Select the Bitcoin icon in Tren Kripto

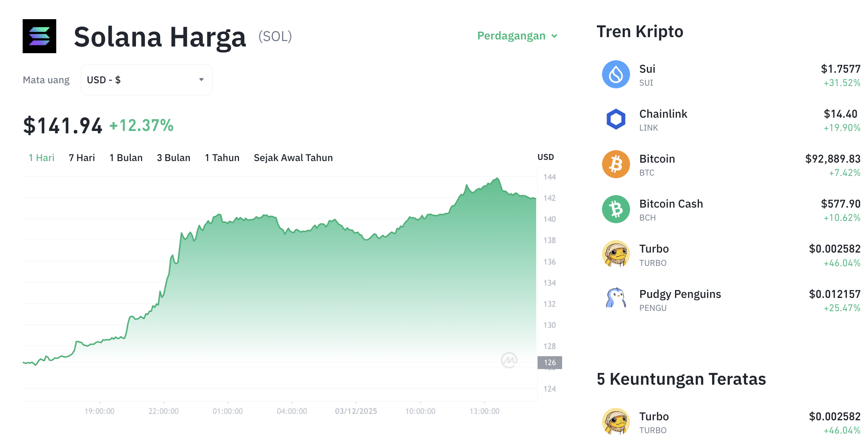616,164
